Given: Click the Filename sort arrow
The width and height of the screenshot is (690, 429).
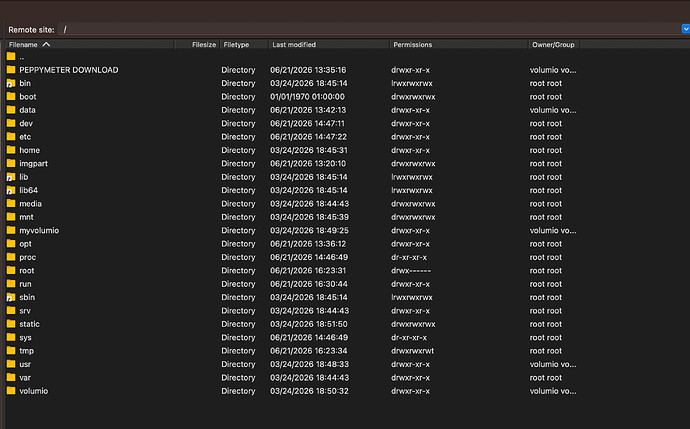Looking at the screenshot, I should click(46, 44).
